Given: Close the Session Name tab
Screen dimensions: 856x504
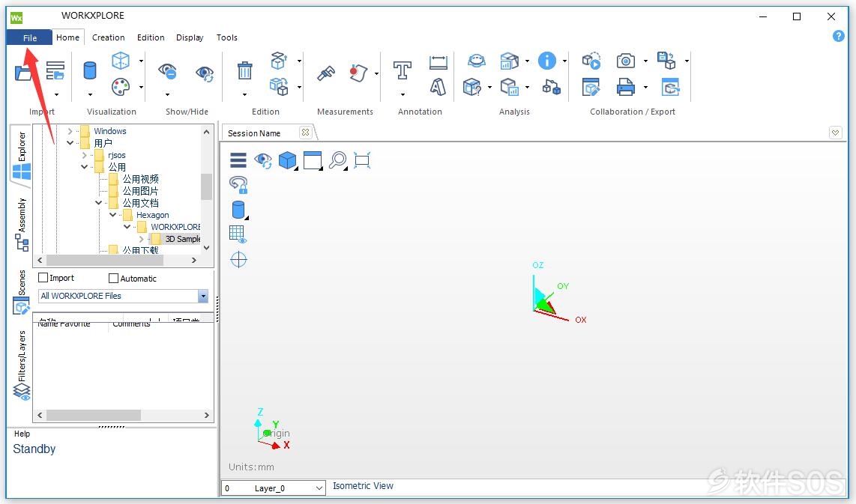Looking at the screenshot, I should coord(305,133).
